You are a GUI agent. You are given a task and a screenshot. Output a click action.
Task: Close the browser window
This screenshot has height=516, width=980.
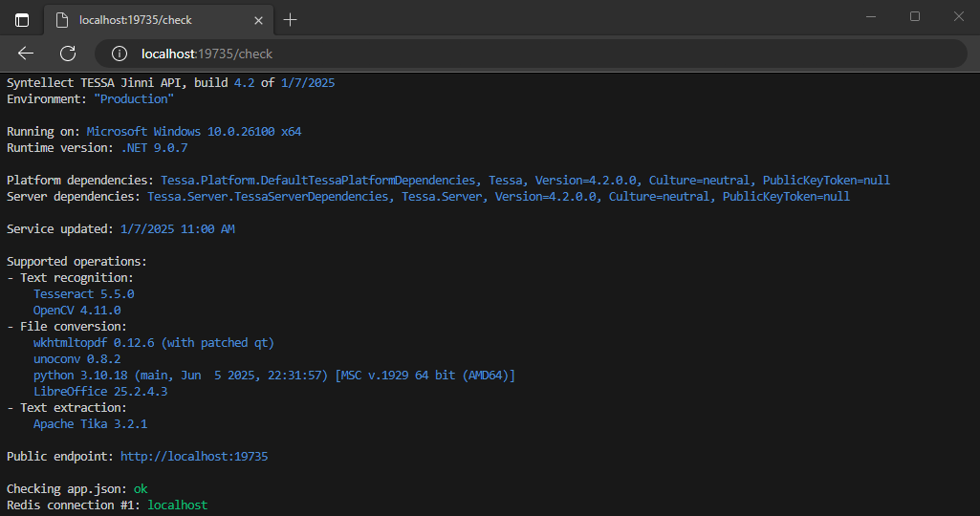959,16
